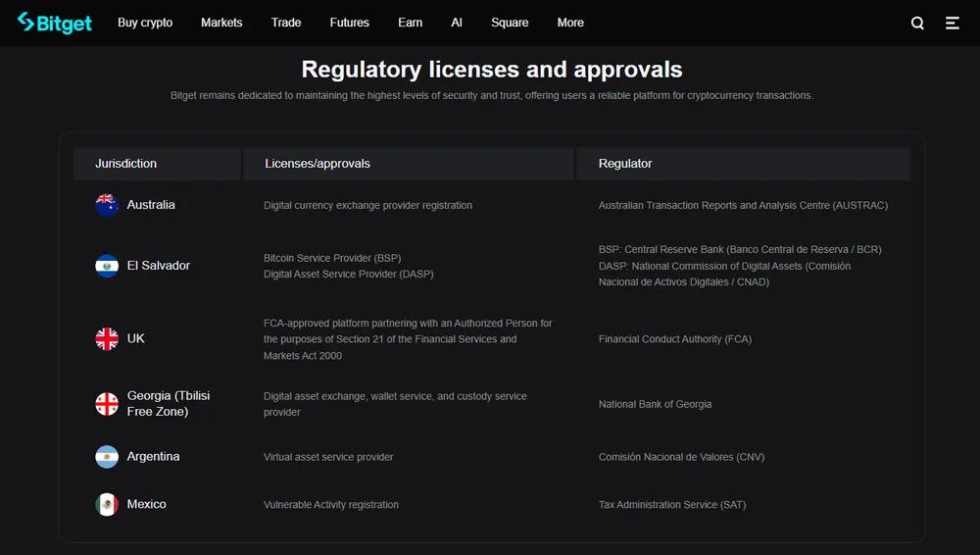Click the UK flag icon
This screenshot has width=980, height=555.
pyautogui.click(x=107, y=338)
